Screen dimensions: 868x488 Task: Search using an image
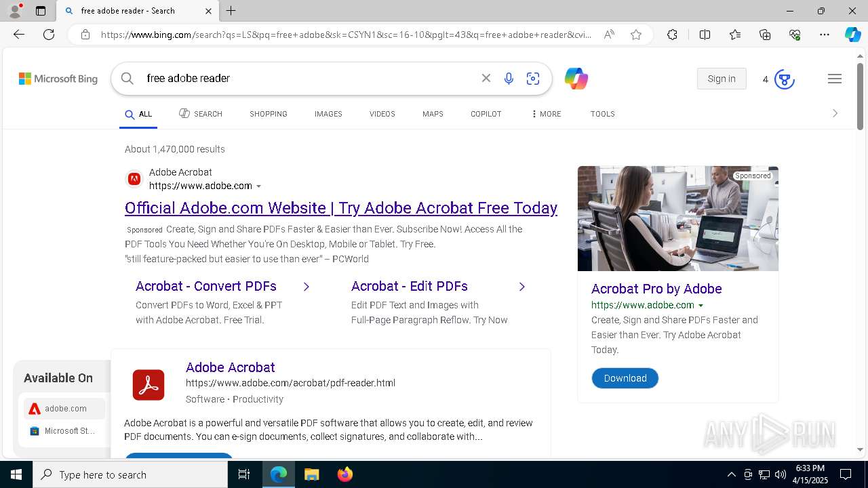click(x=533, y=79)
